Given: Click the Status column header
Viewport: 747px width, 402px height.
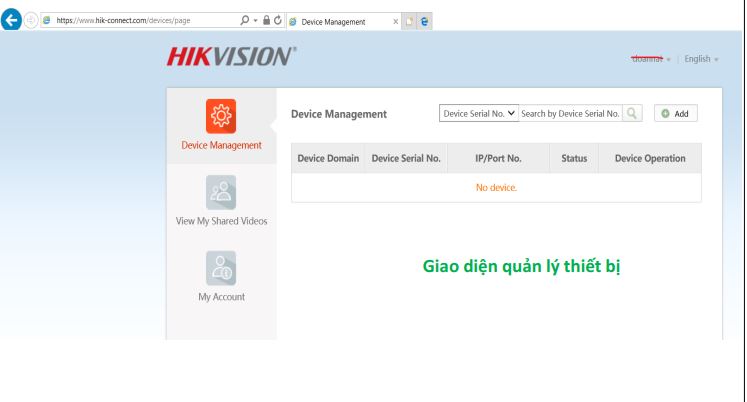Looking at the screenshot, I should [574, 158].
